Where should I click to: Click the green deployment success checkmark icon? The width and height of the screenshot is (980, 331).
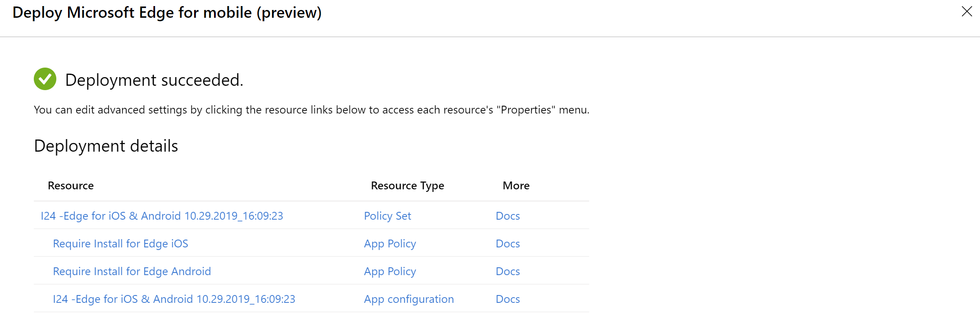click(45, 79)
